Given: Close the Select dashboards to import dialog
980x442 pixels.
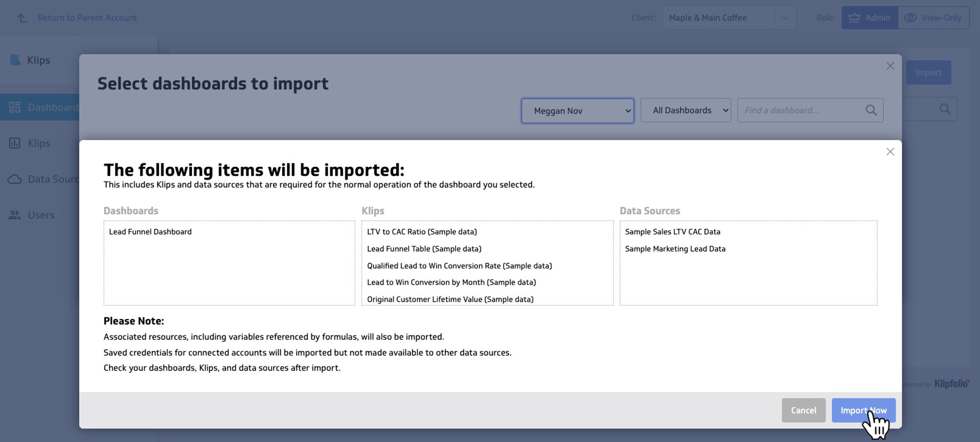Looking at the screenshot, I should coord(890,66).
